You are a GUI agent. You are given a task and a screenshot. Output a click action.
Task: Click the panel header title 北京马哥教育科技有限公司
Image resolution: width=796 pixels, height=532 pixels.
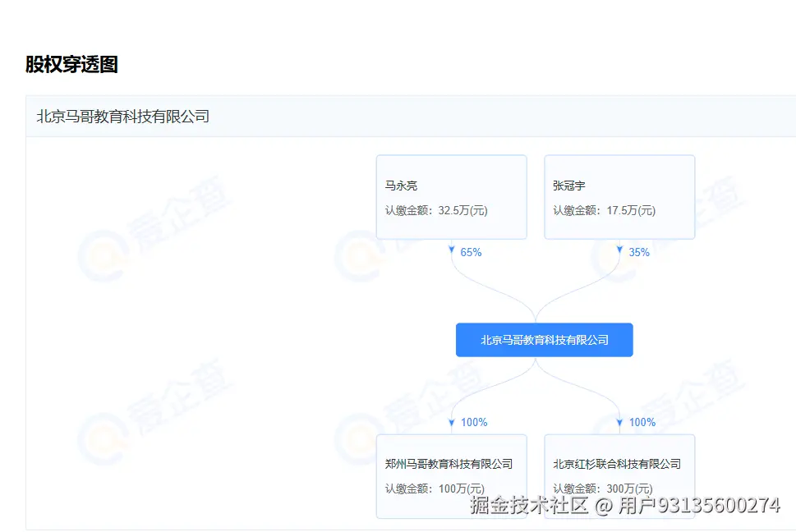coord(123,117)
